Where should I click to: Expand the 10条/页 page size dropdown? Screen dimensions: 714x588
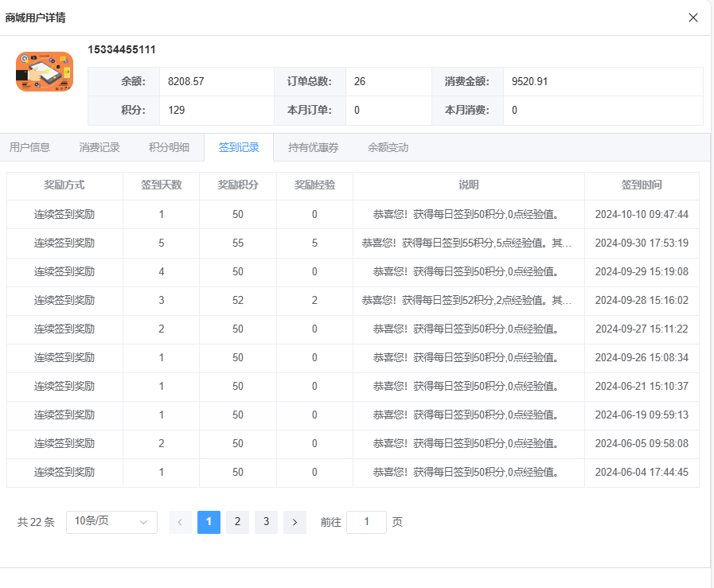click(x=111, y=522)
